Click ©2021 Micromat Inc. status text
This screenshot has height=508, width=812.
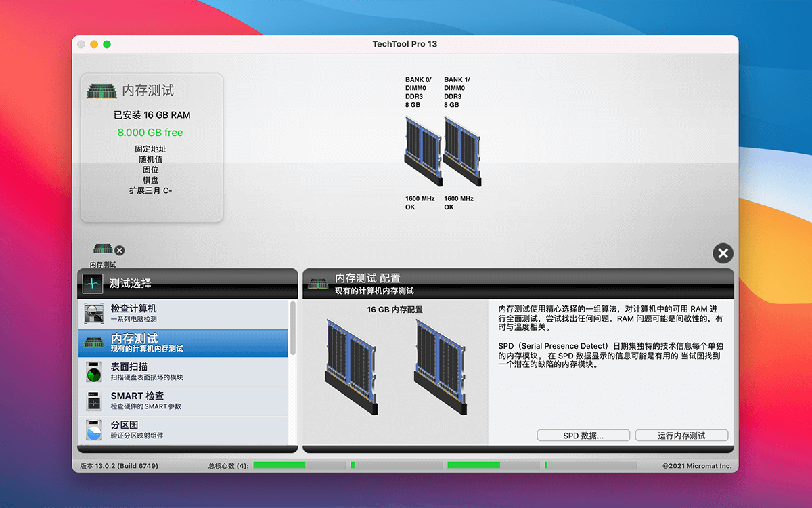[697, 466]
